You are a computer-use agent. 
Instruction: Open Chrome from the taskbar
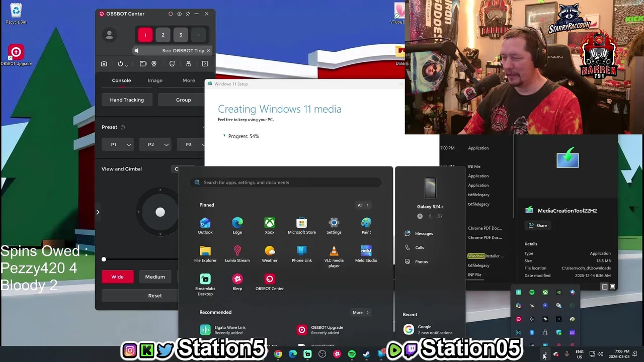tap(278, 354)
